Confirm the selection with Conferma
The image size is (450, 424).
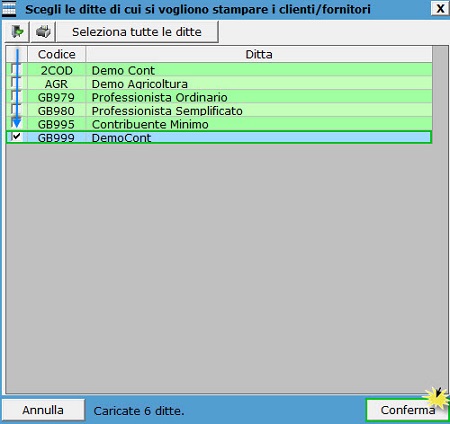coord(407,410)
